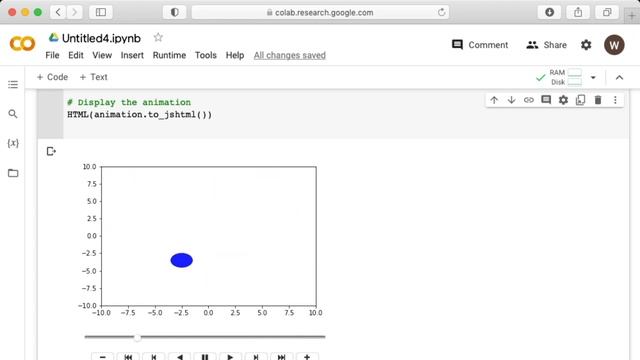Open the Edit menu
Image resolution: width=640 pixels, height=360 pixels.
click(x=76, y=55)
